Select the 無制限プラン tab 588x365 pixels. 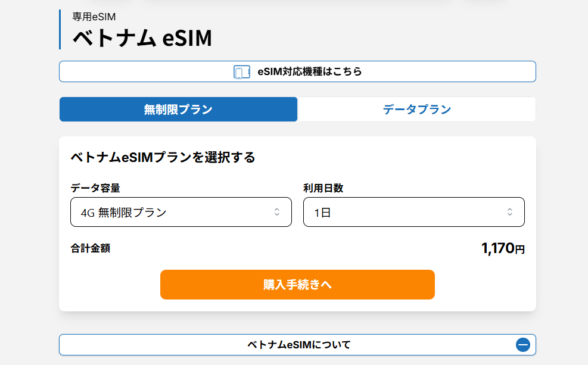point(178,109)
